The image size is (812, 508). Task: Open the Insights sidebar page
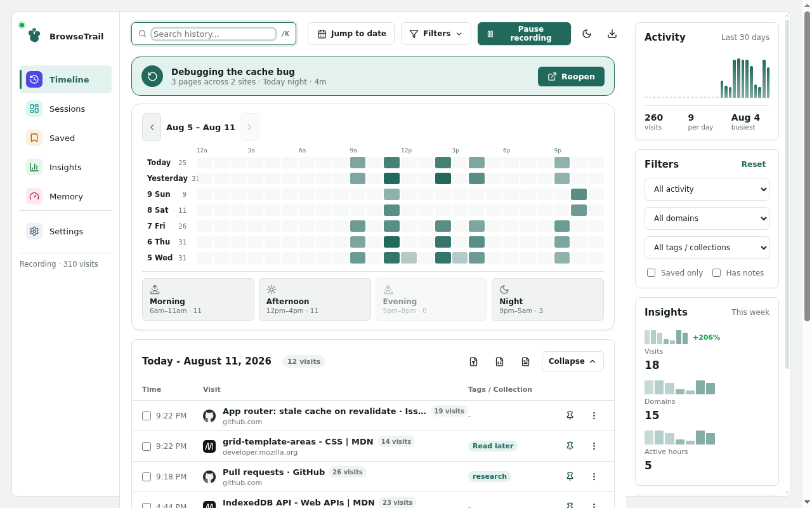pos(65,167)
